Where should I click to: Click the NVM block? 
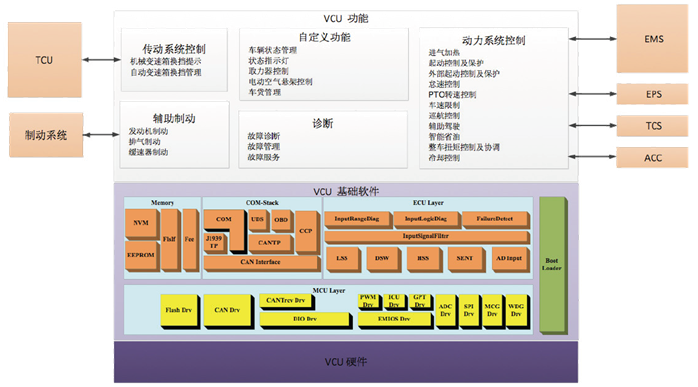tap(142, 223)
